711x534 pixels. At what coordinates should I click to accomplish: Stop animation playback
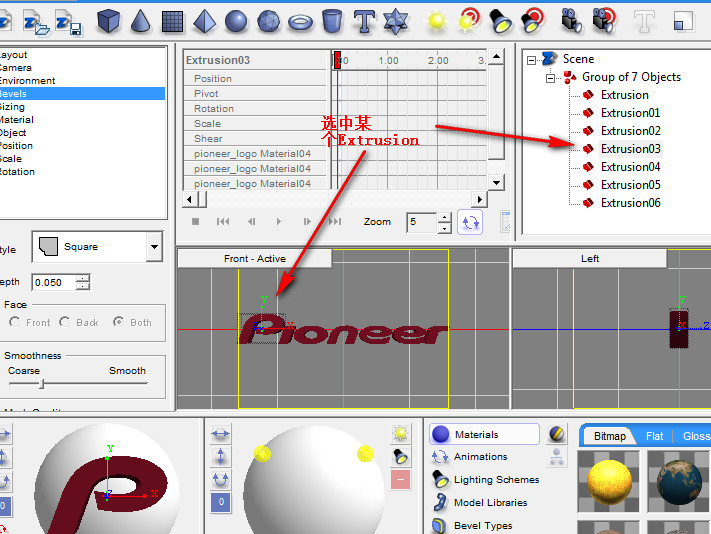pyautogui.click(x=195, y=222)
